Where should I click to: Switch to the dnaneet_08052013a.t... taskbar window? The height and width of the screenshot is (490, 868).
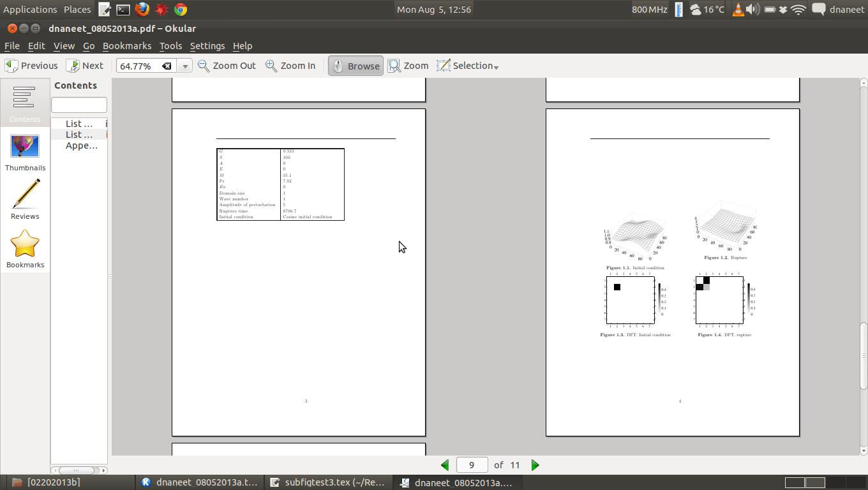coord(201,482)
